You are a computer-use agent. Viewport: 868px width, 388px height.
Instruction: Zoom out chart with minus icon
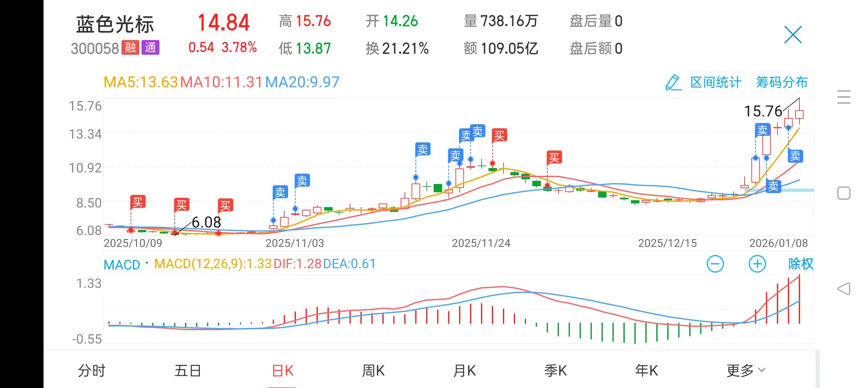click(715, 264)
